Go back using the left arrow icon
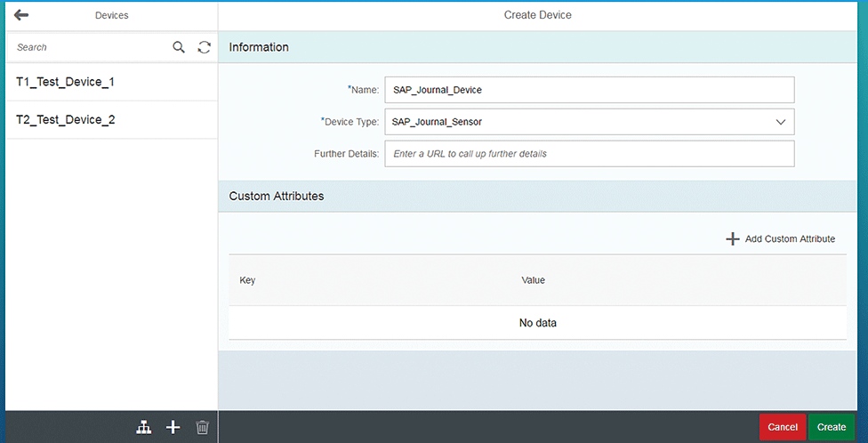Viewport: 868px width, 443px height. [21, 15]
